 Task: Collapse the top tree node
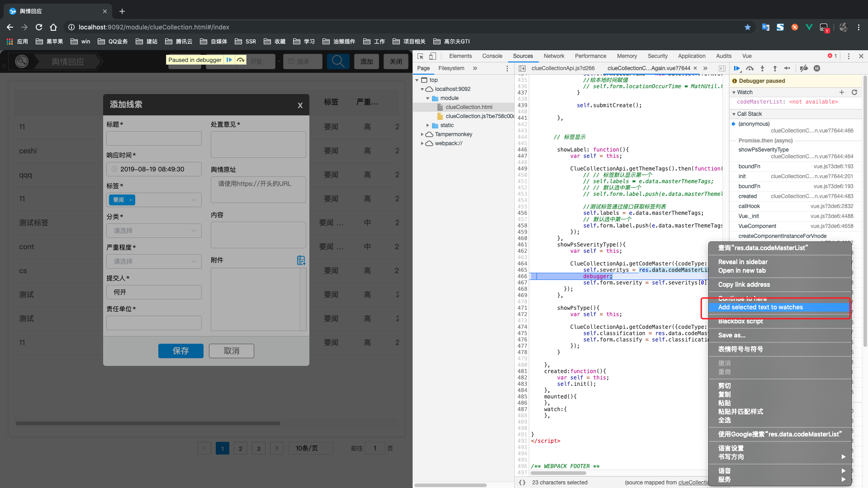tap(417, 80)
